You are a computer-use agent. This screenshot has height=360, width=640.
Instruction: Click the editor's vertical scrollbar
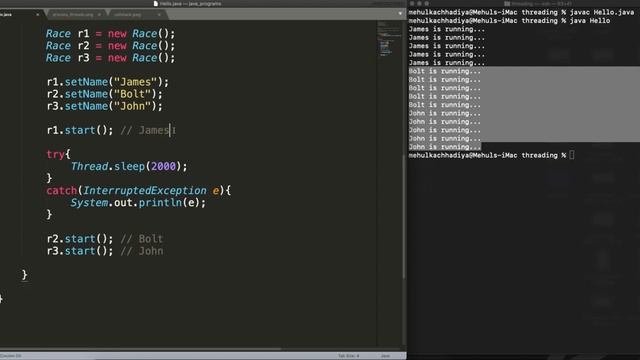coord(404,216)
